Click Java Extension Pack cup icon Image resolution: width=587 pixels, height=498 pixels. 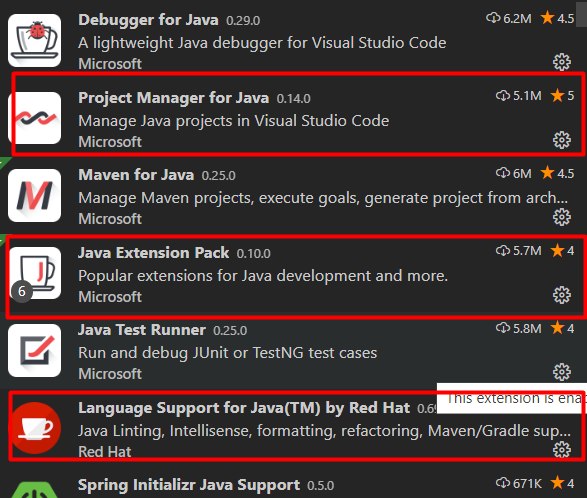click(34, 273)
